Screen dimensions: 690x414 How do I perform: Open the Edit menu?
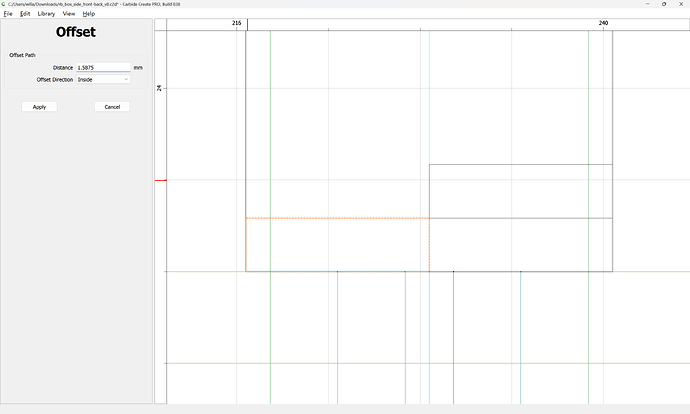pos(25,14)
